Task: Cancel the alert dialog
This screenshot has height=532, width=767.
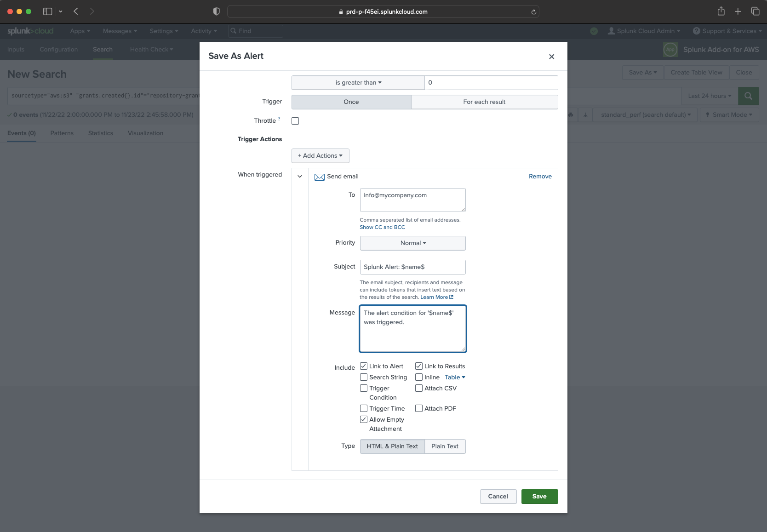Action: [498, 497]
